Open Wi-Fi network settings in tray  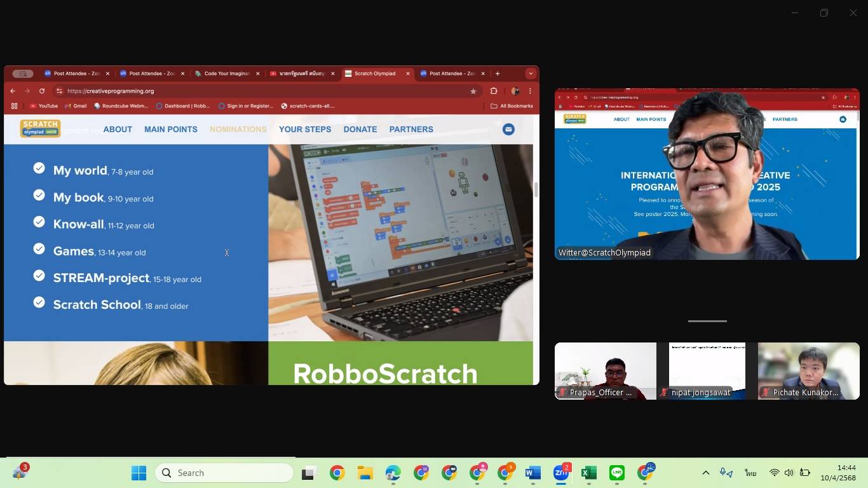(x=774, y=473)
